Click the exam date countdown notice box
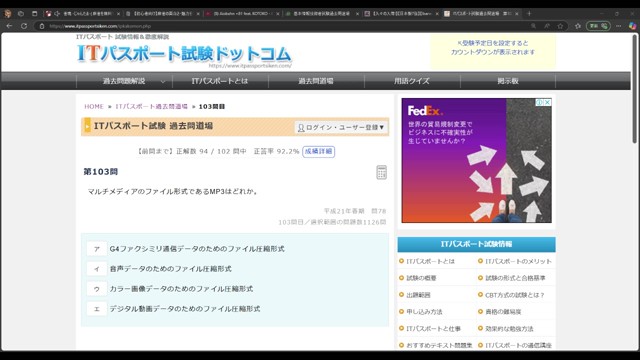This screenshot has height=360, width=640. pos(493,51)
